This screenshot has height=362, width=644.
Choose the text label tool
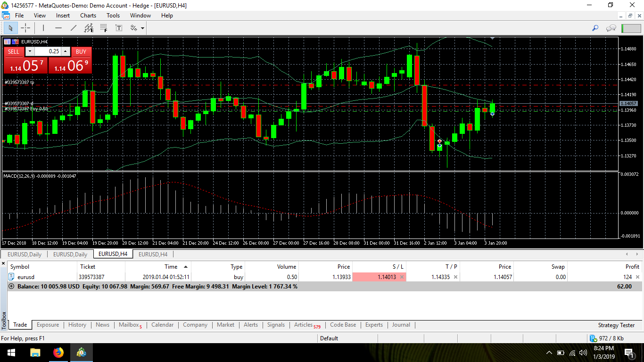pyautogui.click(x=119, y=28)
